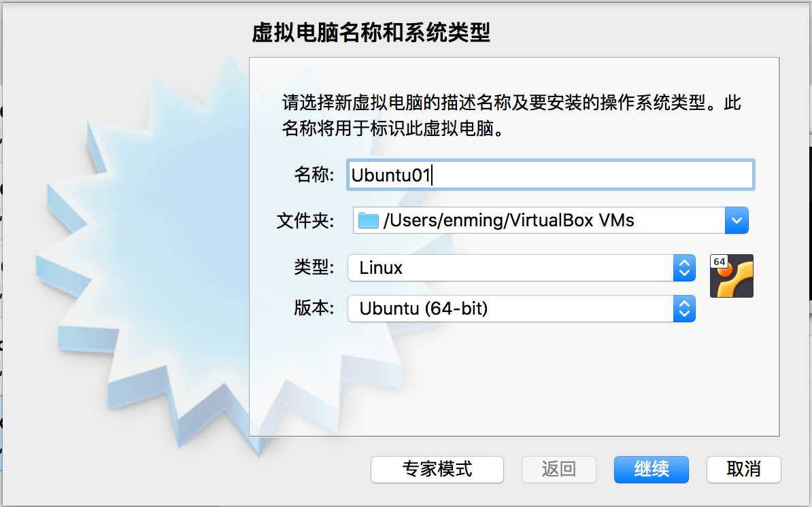Focus the 名称 field containing Ubuntu01
The height and width of the screenshot is (507, 812).
(x=549, y=175)
